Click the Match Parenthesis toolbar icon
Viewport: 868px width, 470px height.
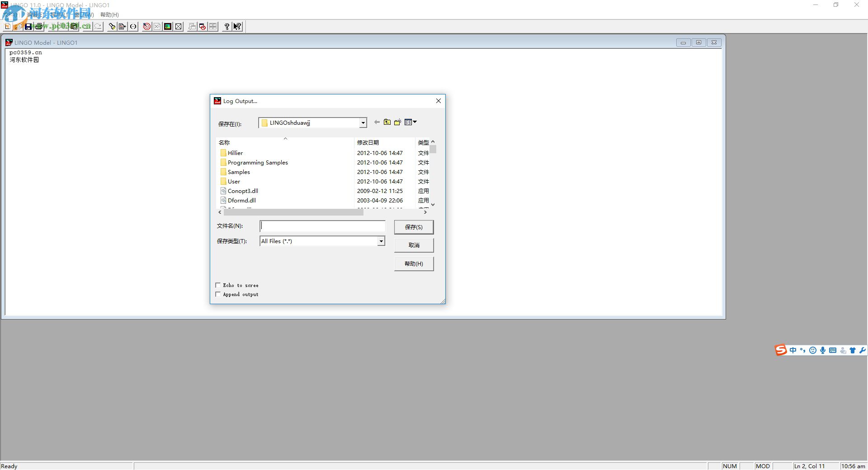133,27
